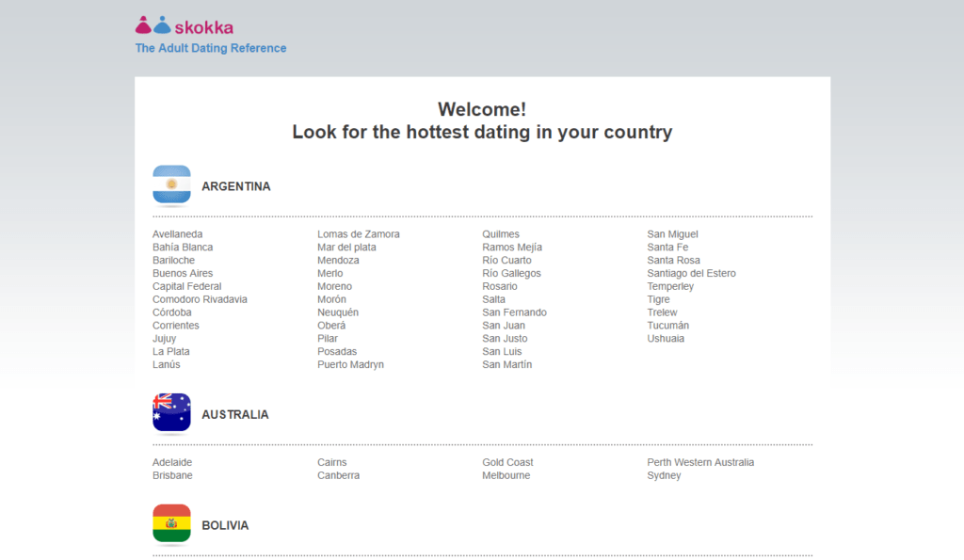Open Corrientes link
The width and height of the screenshot is (964, 560).
point(176,326)
